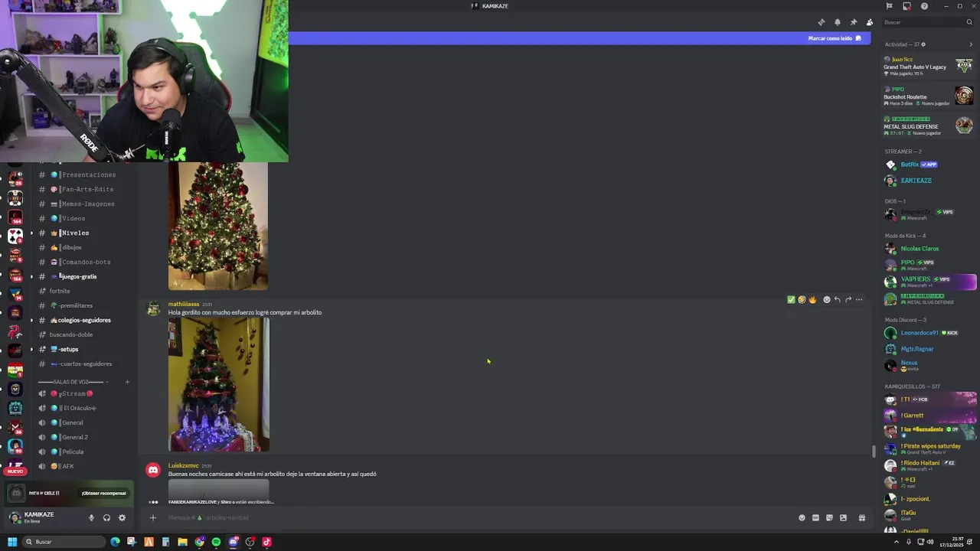
Task: Open mathiiiiasss Christmas tree image
Action: (x=219, y=384)
